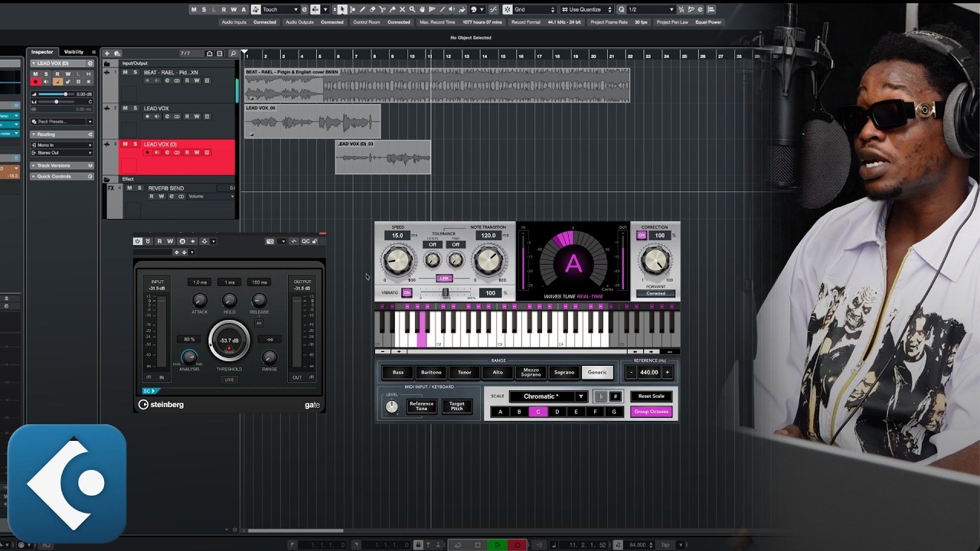Click the Add Track plus icon
The width and height of the screenshot is (980, 551).
[107, 54]
